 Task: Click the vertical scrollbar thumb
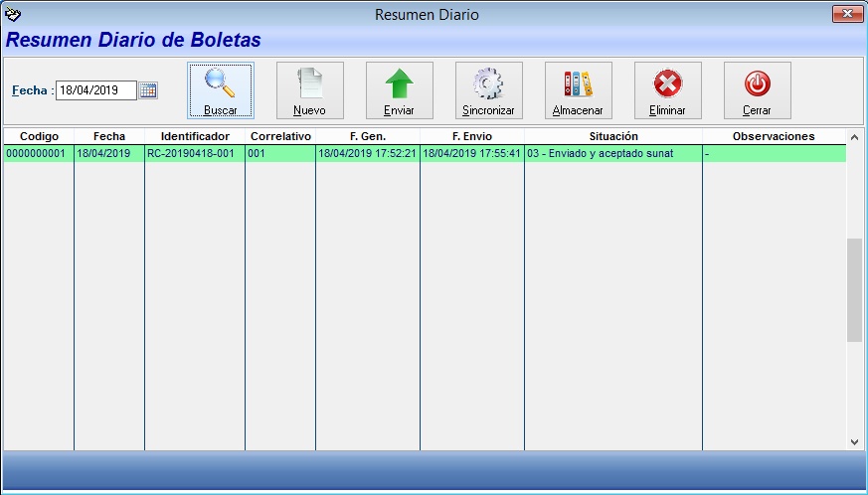[x=854, y=290]
